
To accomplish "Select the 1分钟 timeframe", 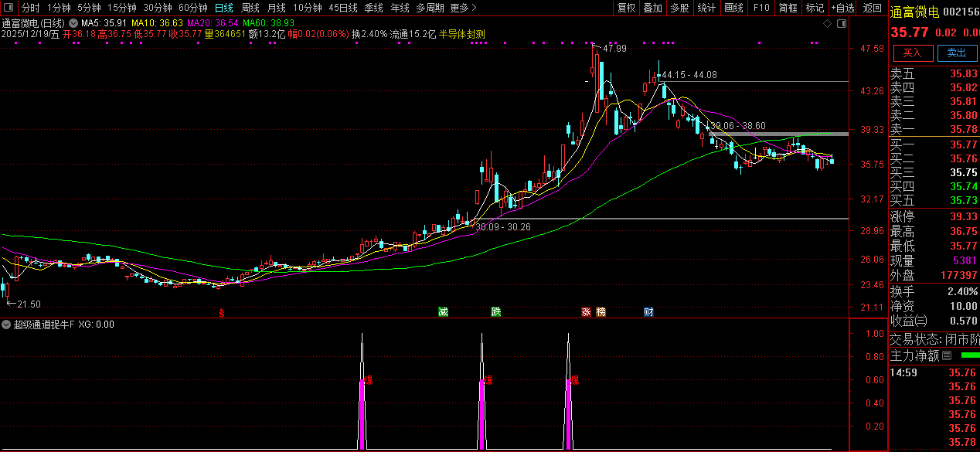I will coord(59,8).
